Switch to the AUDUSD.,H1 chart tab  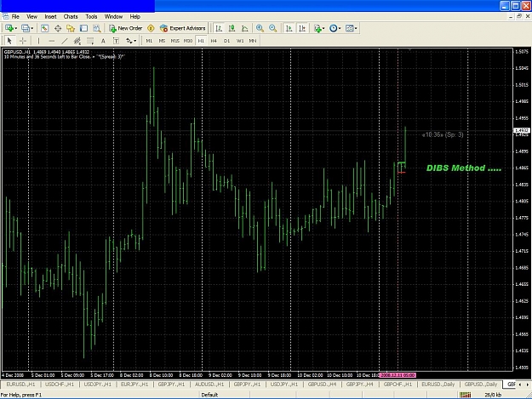(209, 384)
